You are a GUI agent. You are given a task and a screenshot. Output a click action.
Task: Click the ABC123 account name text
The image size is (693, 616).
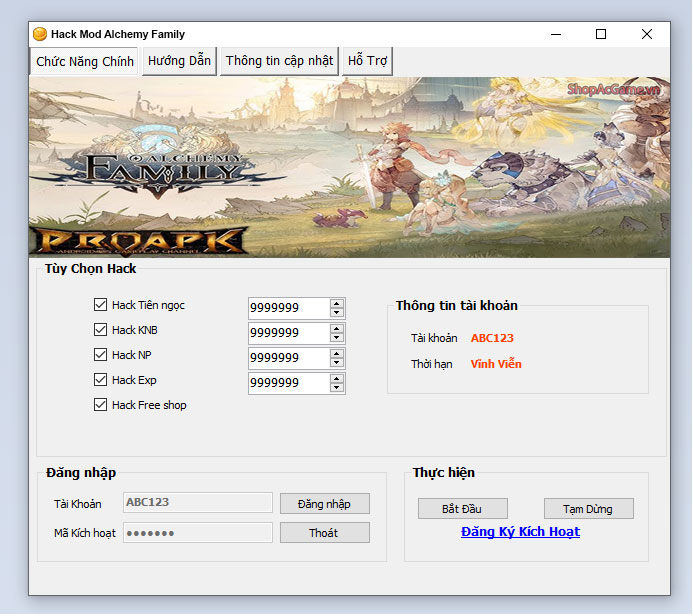[492, 338]
